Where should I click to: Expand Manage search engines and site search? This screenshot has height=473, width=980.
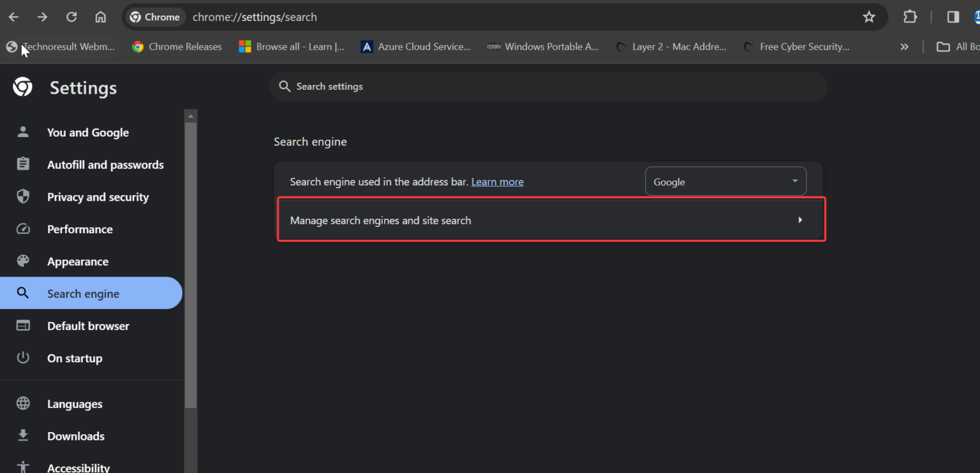(551, 219)
